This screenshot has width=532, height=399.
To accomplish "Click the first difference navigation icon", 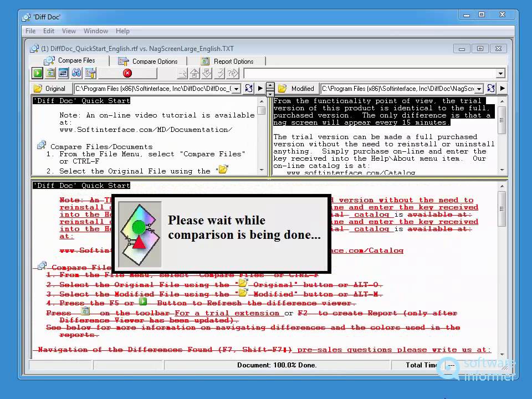I will 182,73.
